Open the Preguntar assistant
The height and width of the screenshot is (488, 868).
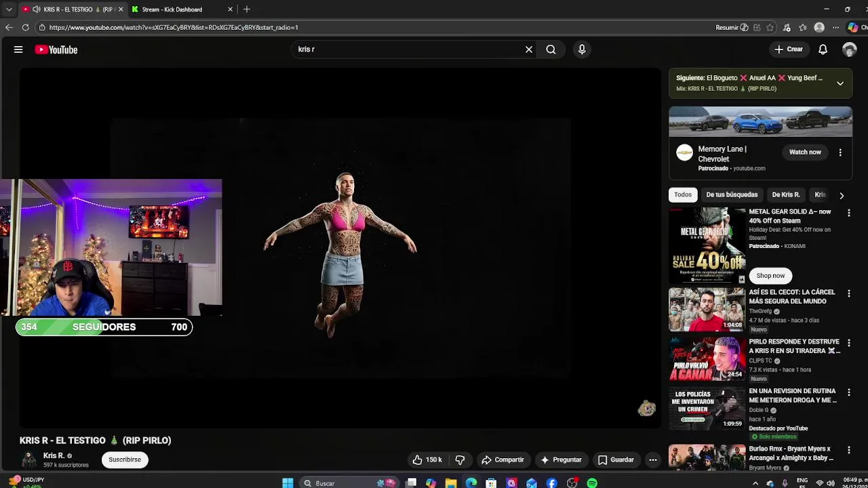[561, 460]
